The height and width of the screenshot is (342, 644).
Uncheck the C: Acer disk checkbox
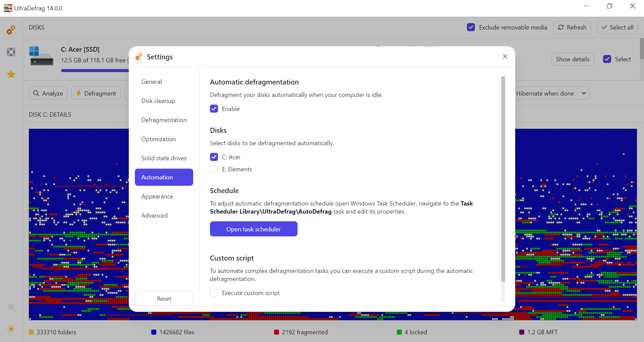tap(214, 157)
